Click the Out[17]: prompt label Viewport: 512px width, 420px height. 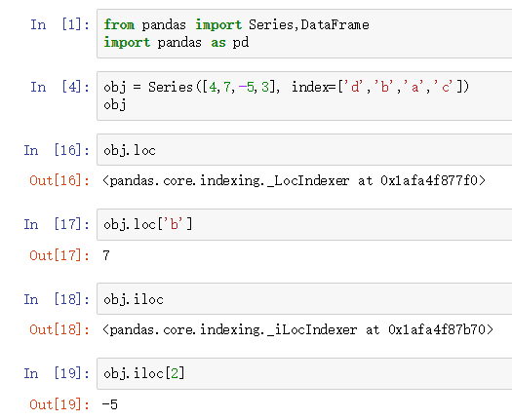pos(59,255)
